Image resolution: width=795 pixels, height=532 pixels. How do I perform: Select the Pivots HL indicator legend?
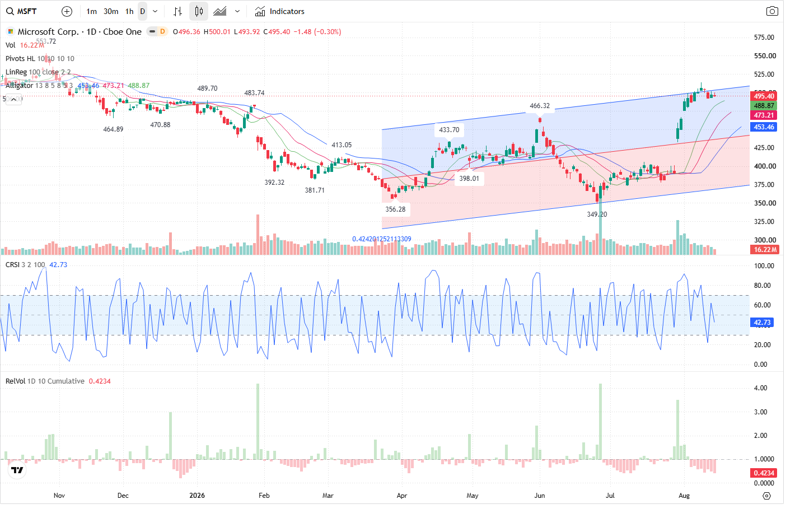tap(40, 58)
